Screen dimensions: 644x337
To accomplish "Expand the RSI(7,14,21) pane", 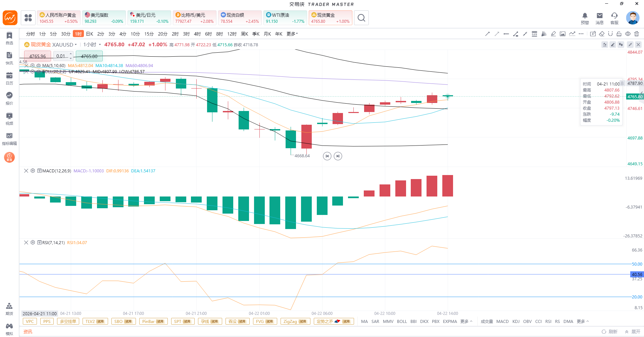I will tap(40, 242).
